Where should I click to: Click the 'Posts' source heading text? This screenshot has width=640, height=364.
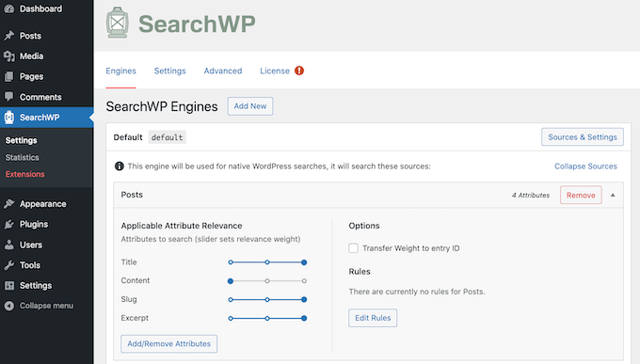point(132,195)
